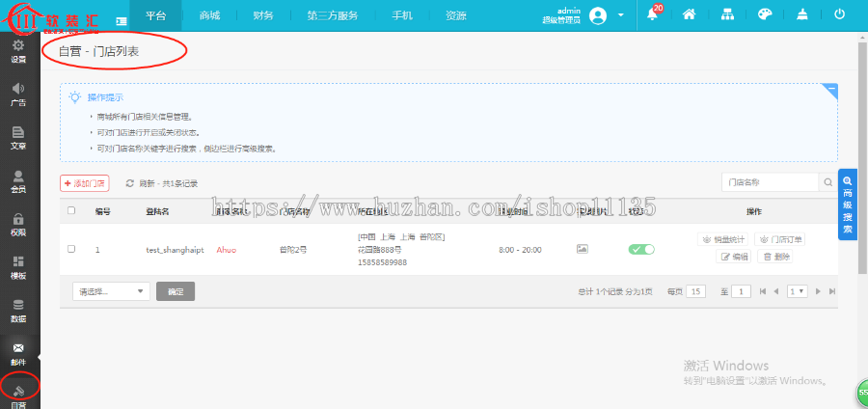Screen dimensions: 868x409
Task: Click the 门店名称 search input field
Action: pyautogui.click(x=770, y=182)
